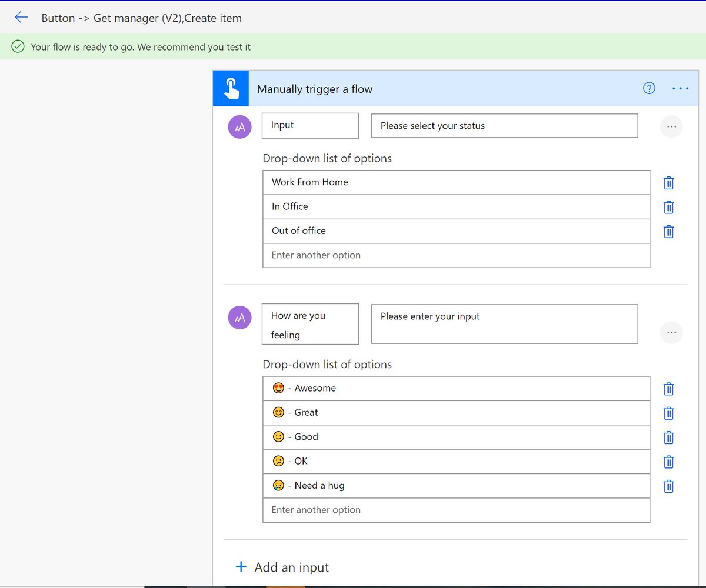Click the Your flow is ready to go message

click(141, 46)
